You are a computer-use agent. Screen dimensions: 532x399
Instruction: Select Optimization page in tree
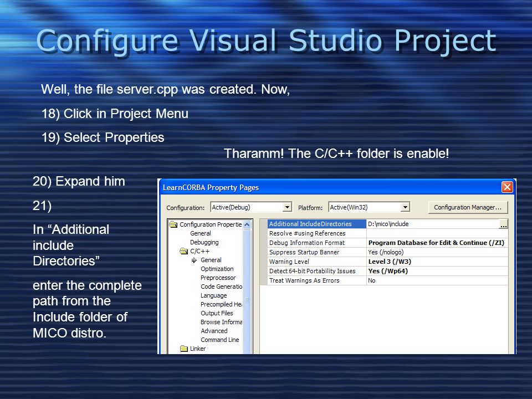[217, 269]
